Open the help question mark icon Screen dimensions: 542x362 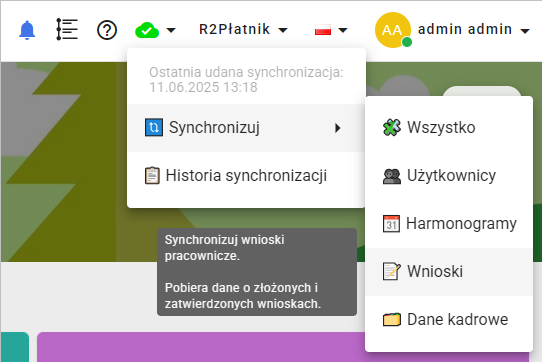[x=107, y=30]
